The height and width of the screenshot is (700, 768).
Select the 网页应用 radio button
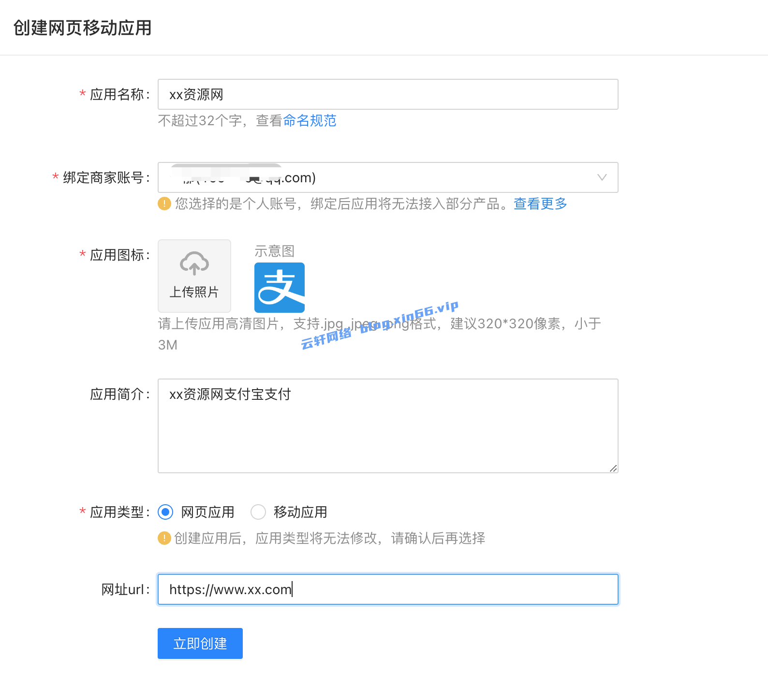[165, 512]
